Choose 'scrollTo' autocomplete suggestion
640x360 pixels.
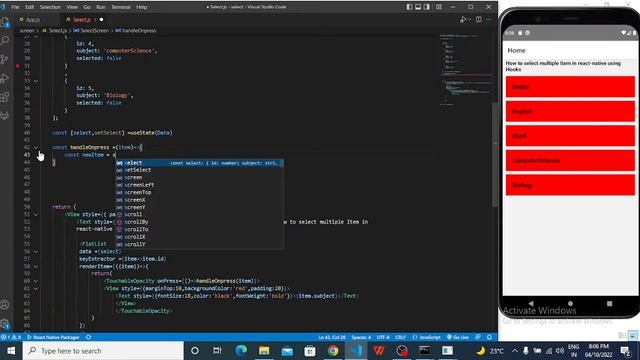click(199, 229)
